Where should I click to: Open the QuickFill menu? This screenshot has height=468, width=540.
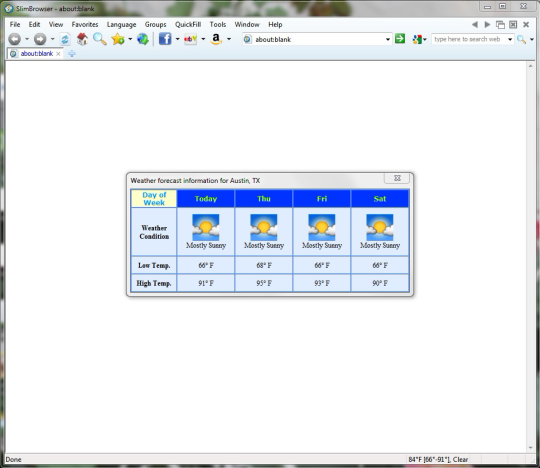point(188,24)
